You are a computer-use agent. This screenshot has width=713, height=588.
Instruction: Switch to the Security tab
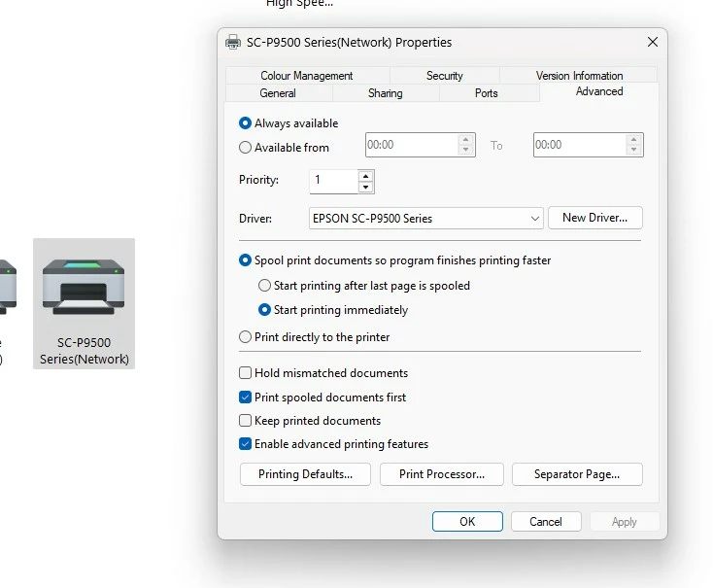(444, 75)
